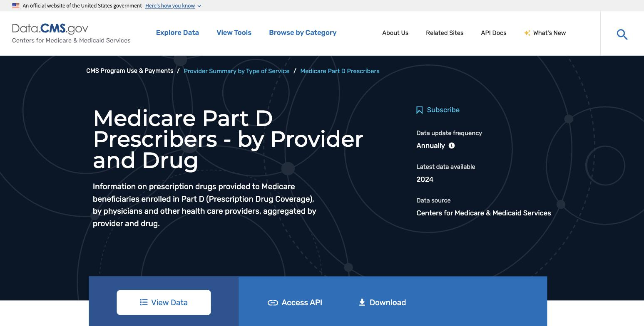Open the Browse by Category menu
Viewport: 644px width, 326px height.
coord(303,32)
